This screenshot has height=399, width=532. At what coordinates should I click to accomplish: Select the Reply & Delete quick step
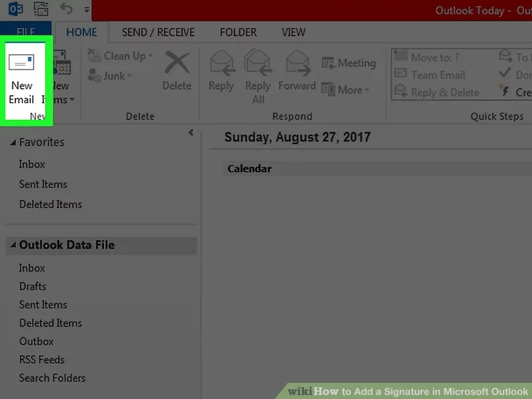click(436, 92)
